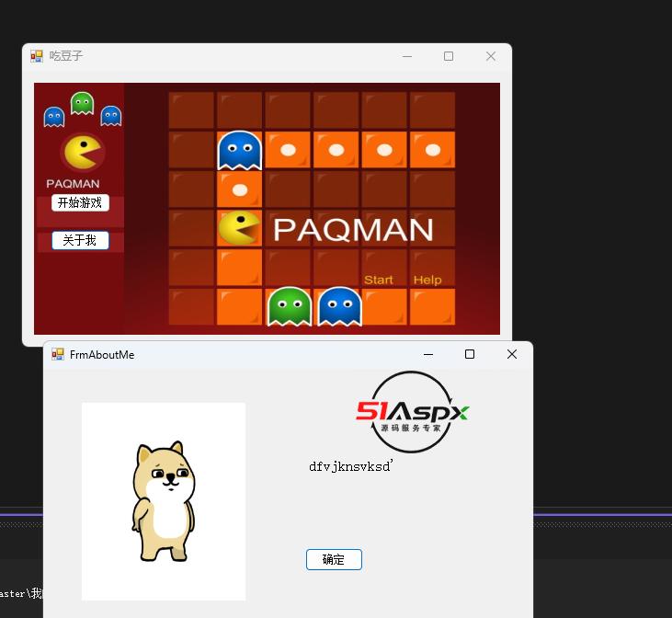Click the 51Aspx logo image
This screenshot has width=672, height=618.
(412, 412)
